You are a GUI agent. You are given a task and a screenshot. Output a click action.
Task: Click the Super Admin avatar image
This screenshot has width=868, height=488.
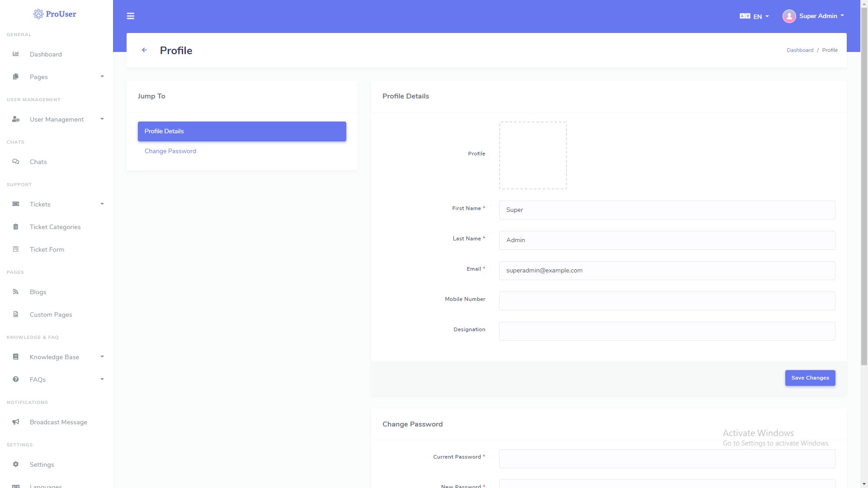(x=789, y=16)
